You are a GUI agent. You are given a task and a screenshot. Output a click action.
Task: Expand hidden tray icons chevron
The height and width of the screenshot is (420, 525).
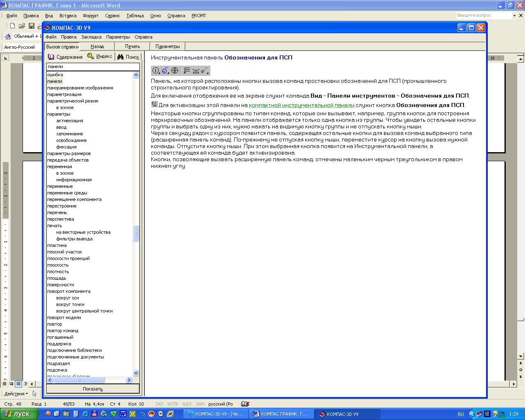click(x=472, y=414)
